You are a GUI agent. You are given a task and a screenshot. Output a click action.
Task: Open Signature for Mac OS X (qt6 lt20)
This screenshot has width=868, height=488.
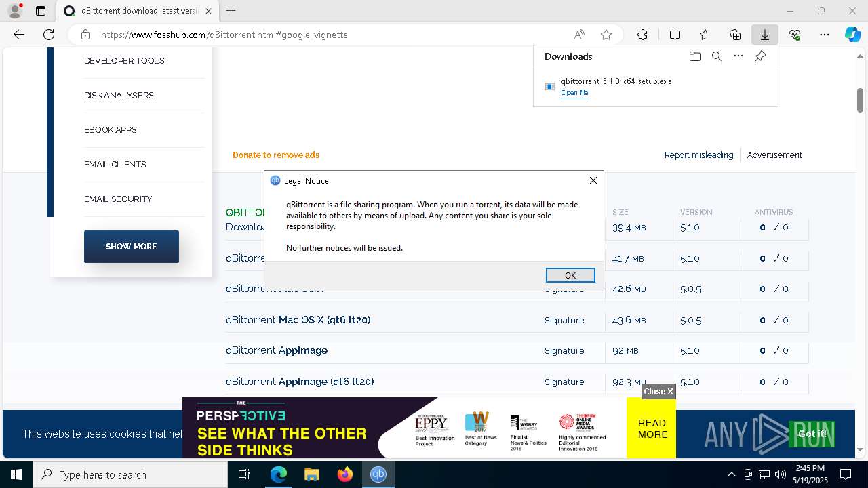coord(564,320)
